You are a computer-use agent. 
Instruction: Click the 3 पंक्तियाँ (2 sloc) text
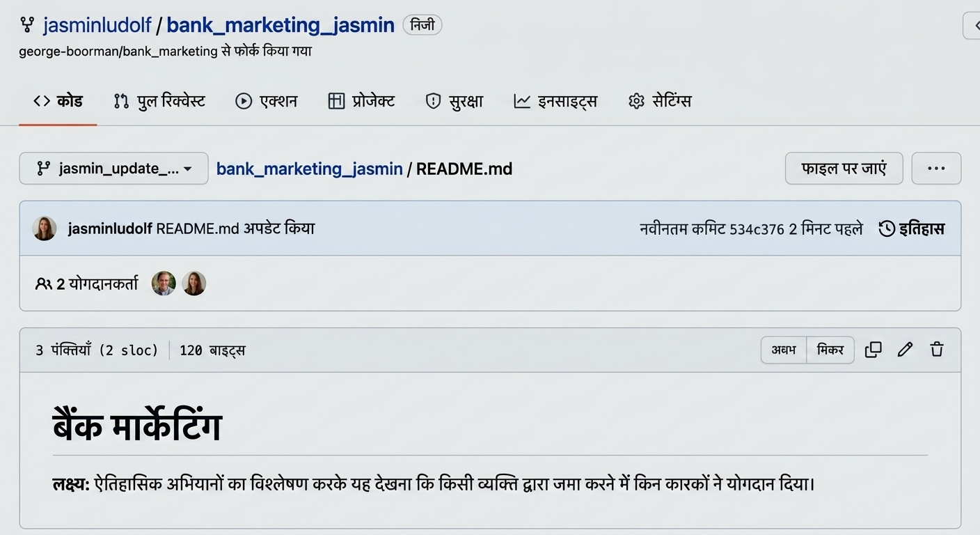(97, 350)
